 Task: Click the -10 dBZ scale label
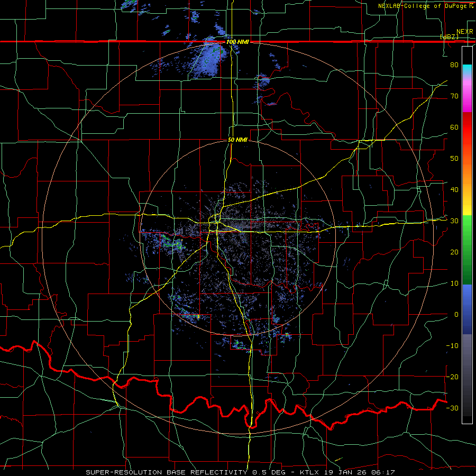(452, 346)
